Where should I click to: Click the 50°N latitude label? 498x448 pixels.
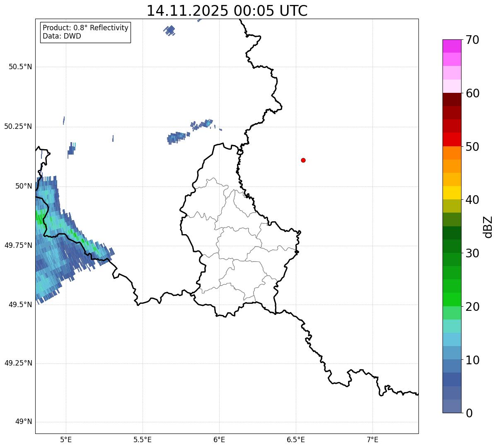(24, 186)
